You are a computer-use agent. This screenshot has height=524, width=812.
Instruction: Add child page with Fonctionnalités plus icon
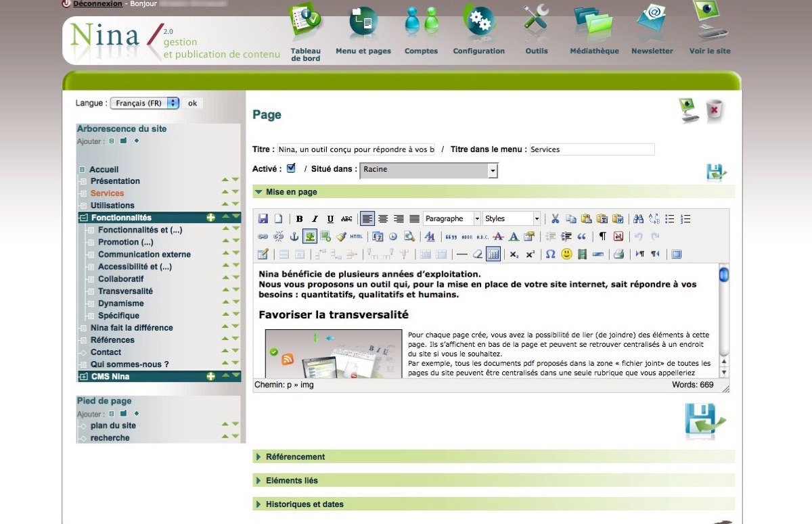[210, 218]
